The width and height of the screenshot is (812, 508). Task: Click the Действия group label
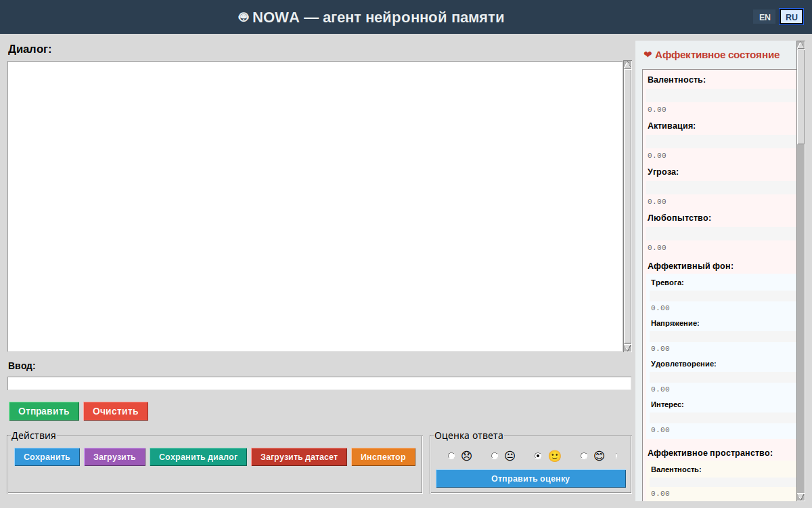(x=34, y=436)
